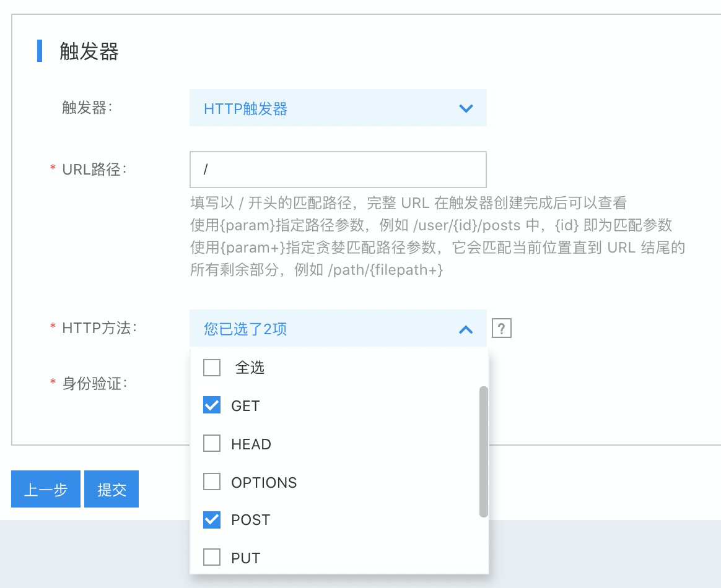This screenshot has height=588, width=721.
Task: Click the chevron arrow on HTTP触发器 dropdown
Action: [x=466, y=109]
